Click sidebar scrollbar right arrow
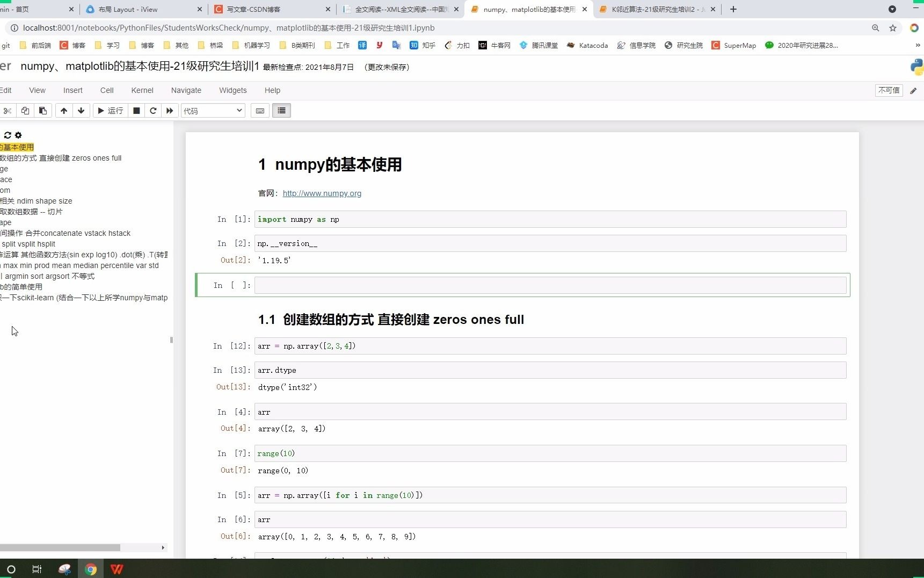The height and width of the screenshot is (578, 924). tap(163, 547)
